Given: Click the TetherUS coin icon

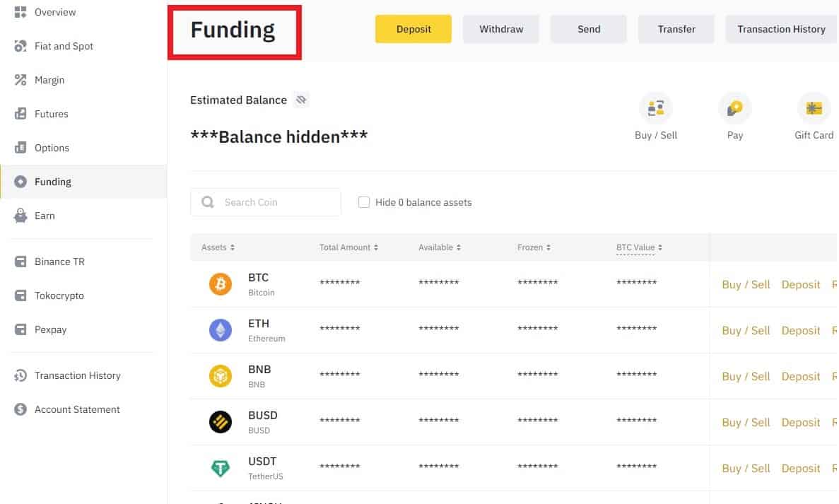Looking at the screenshot, I should (221, 468).
